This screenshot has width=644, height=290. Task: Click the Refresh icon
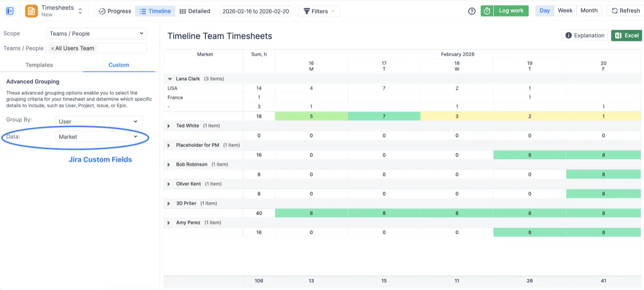pos(614,11)
